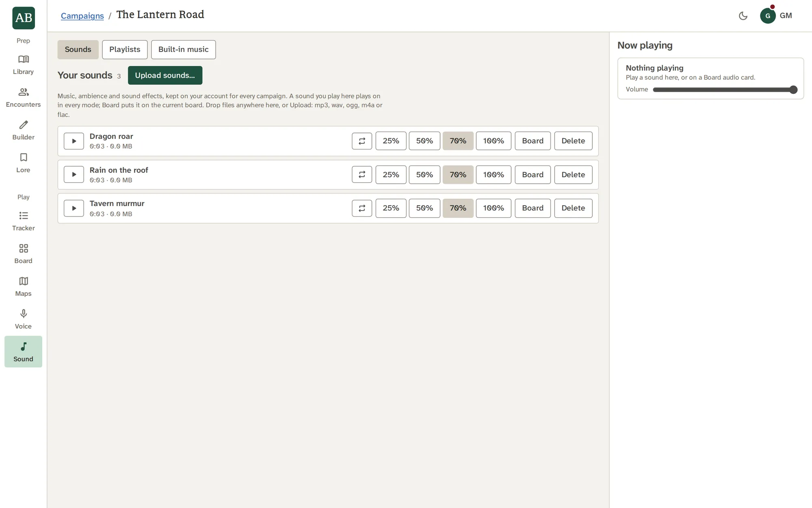The width and height of the screenshot is (812, 508).
Task: Set Tavern murmur volume to 50%
Action: [x=424, y=208]
